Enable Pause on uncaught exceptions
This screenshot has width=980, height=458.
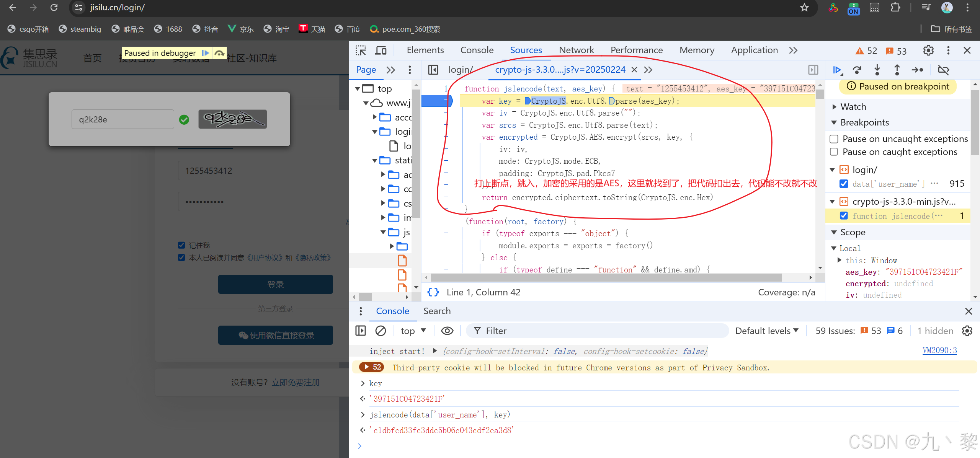[834, 139]
